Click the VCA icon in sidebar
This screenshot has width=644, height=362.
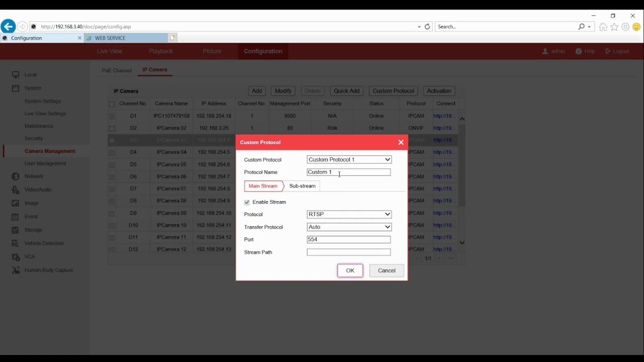click(16, 256)
